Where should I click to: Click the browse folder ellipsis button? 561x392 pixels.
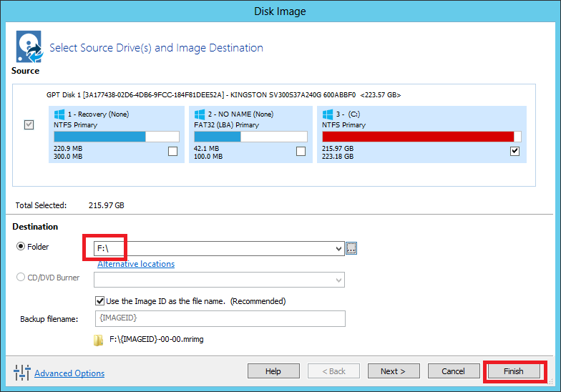click(351, 248)
